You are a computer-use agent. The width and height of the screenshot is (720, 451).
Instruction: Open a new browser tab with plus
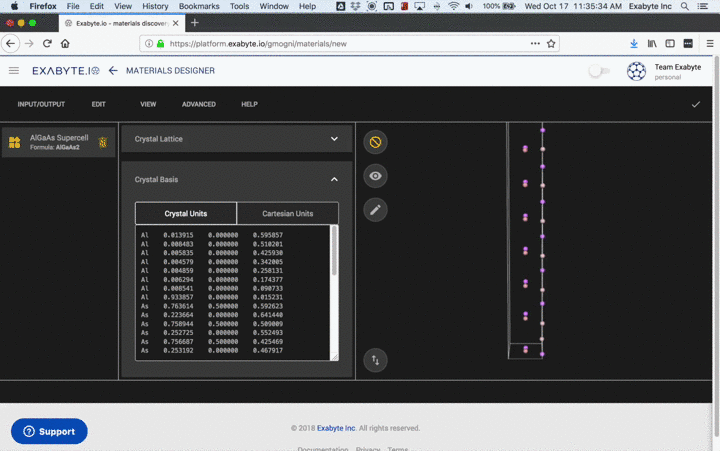(195, 23)
